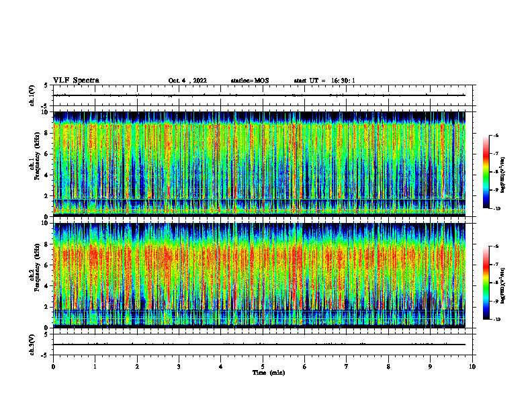The width and height of the screenshot is (532, 411).
Task: Click the ch.2 spectrogram color bar
Action: pyautogui.click(x=486, y=283)
